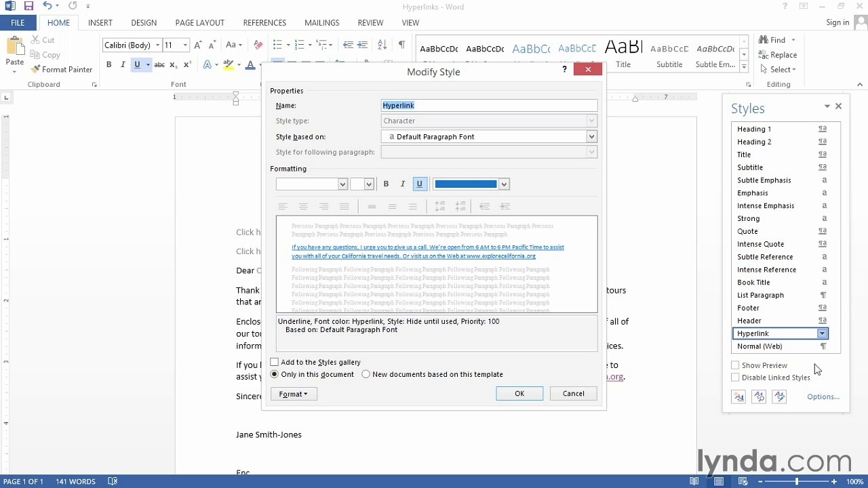Click the Format Painter tool

coord(61,69)
